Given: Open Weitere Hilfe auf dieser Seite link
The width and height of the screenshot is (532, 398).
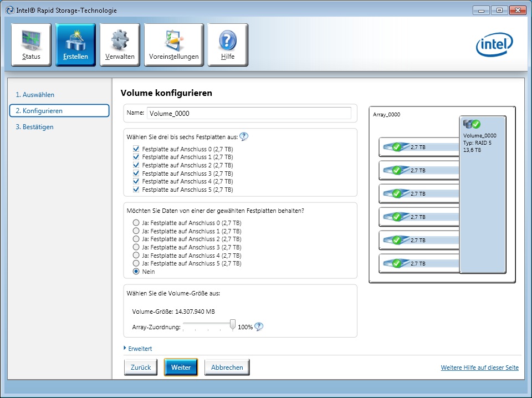Looking at the screenshot, I should tap(480, 368).
